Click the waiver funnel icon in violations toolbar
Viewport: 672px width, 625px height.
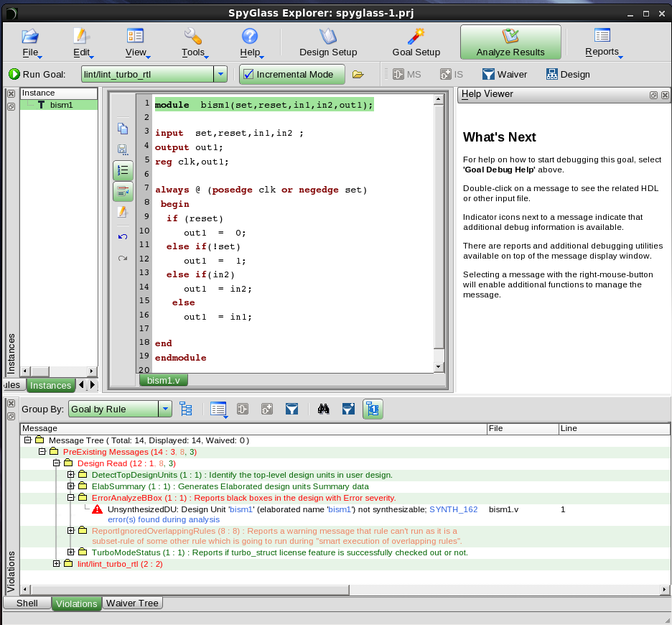(292, 409)
